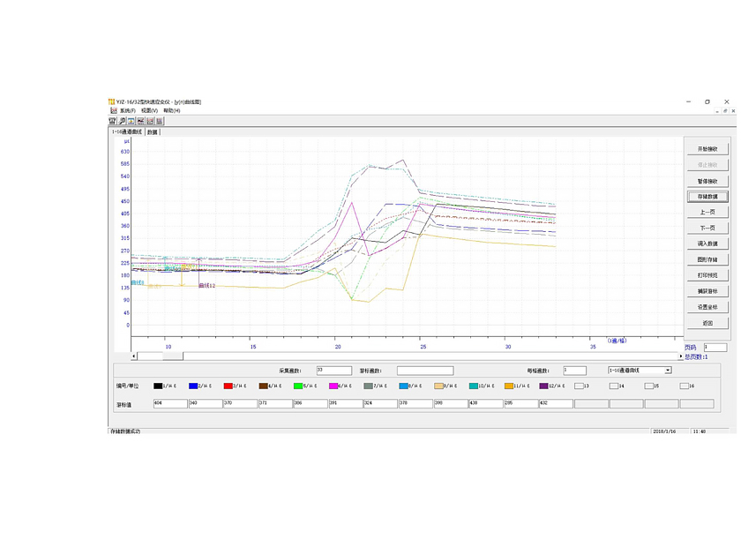Image resolution: width=756 pixels, height=547 pixels.
Task: Click the fourth toolbar icon
Action: tap(140, 121)
